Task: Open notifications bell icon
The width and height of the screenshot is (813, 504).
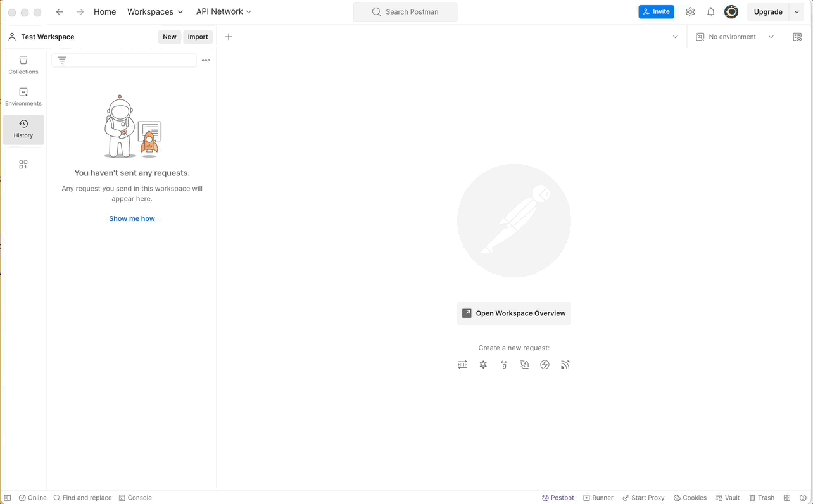Action: [x=710, y=12]
